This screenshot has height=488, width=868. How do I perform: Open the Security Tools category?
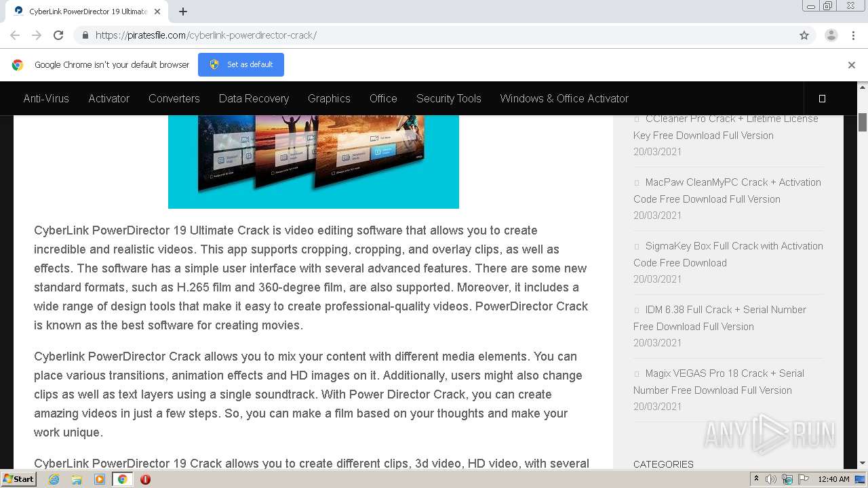click(x=448, y=98)
